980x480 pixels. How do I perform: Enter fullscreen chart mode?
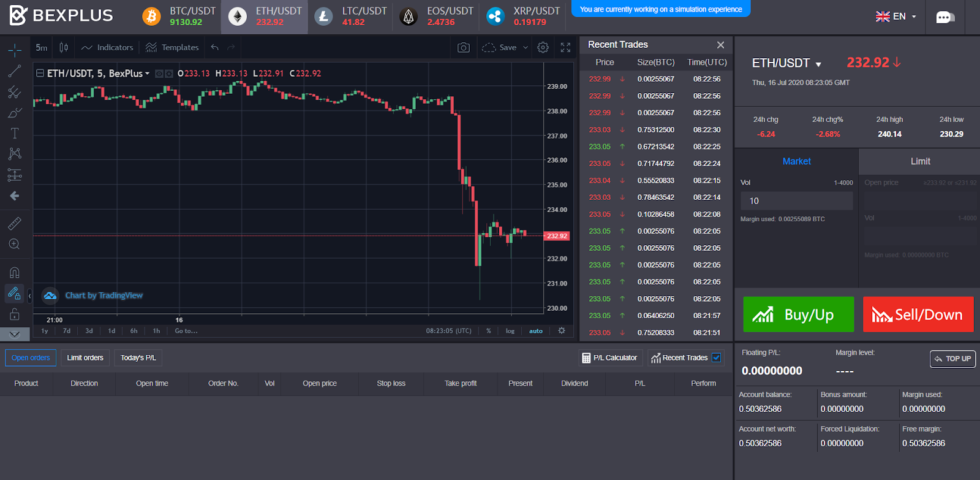[x=565, y=47]
